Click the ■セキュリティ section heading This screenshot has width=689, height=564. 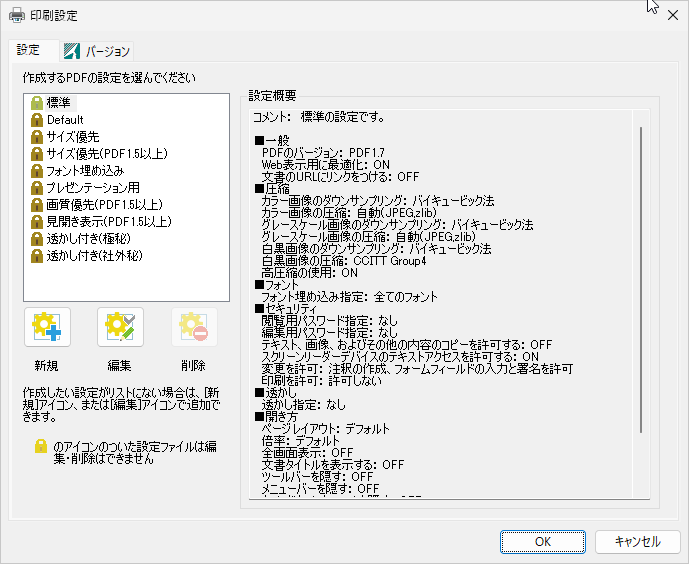coord(286,309)
